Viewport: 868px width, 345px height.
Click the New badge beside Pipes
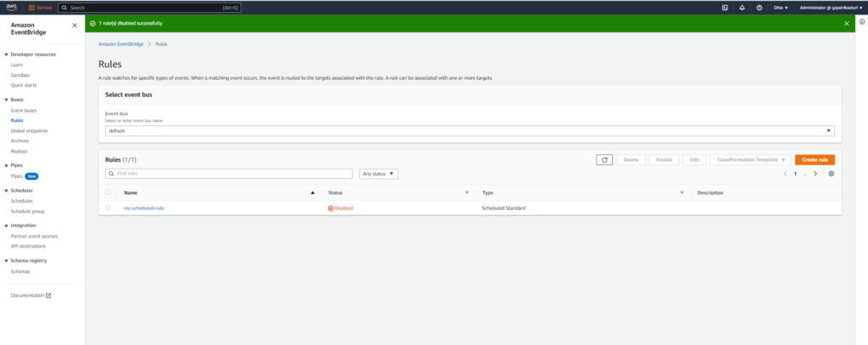point(31,176)
